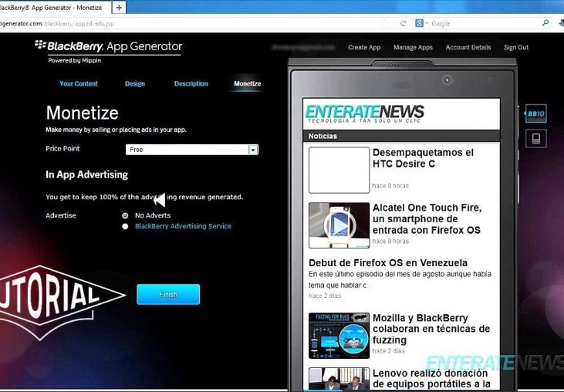Open the Alcatel One Touch Fire article thumbnail
The height and width of the screenshot is (392, 564).
339,225
